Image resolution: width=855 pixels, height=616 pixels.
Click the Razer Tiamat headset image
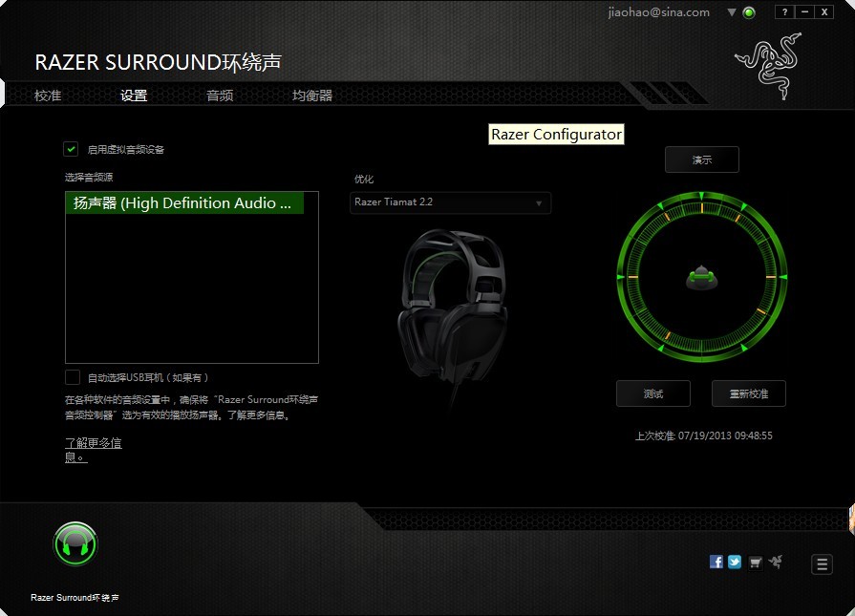tap(453, 308)
